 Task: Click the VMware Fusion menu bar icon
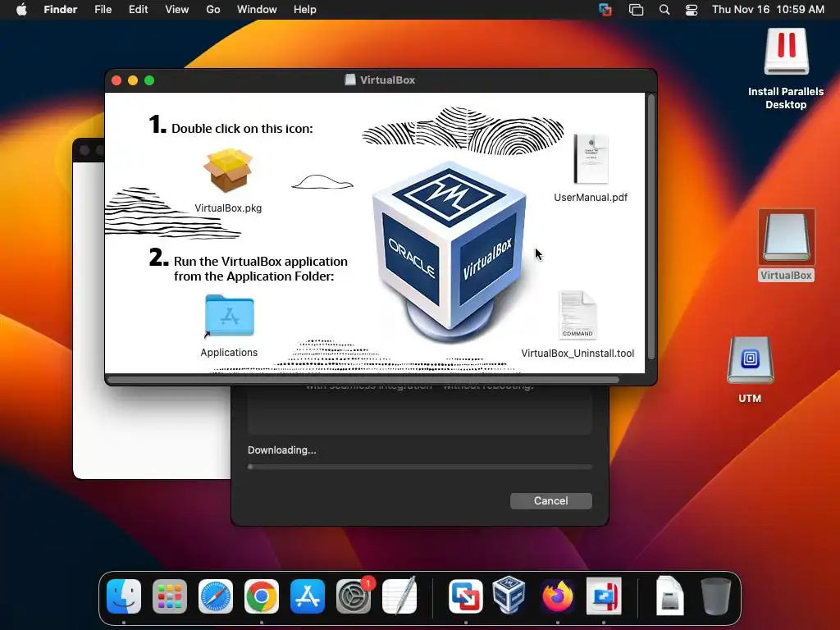point(605,10)
